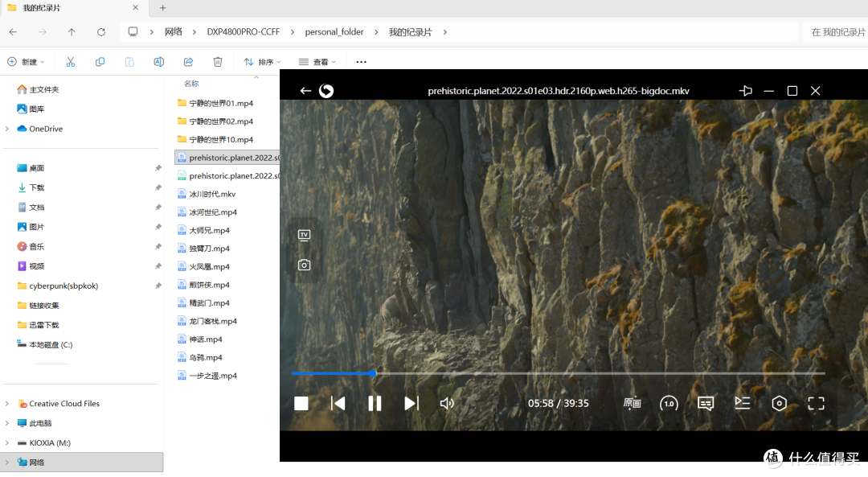Mute the player volume icon
This screenshot has height=477, width=868.
tap(447, 403)
